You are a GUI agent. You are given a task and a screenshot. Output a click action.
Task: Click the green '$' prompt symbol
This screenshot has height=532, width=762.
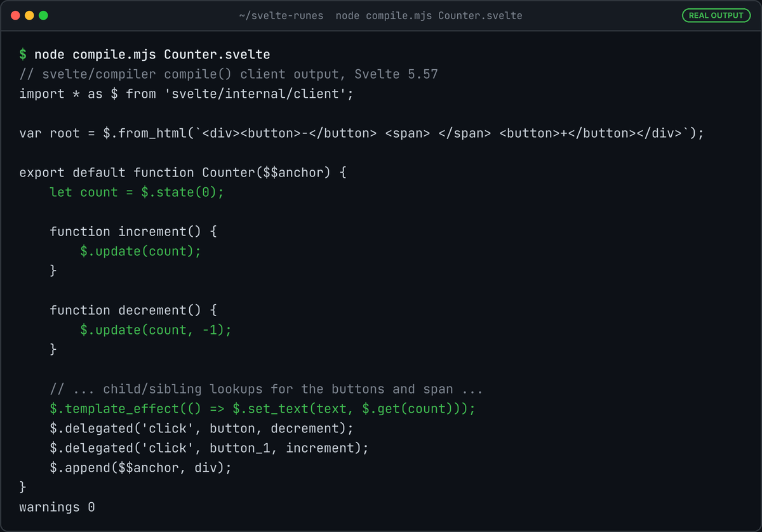[23, 55]
